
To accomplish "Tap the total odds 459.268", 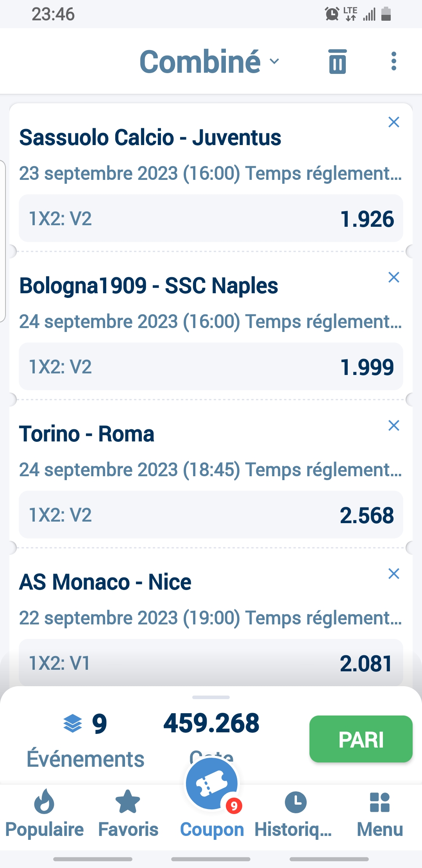I will [x=211, y=723].
